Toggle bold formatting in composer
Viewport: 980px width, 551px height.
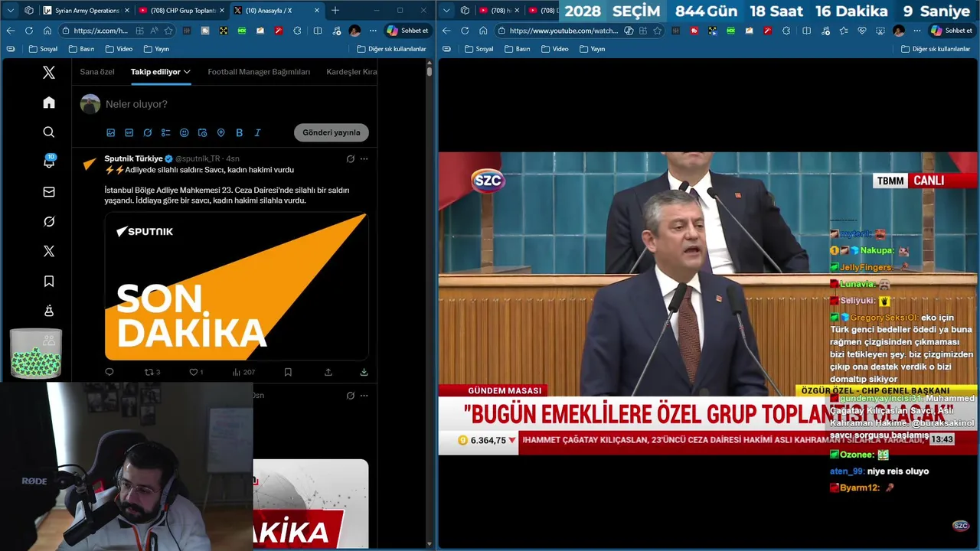tap(239, 132)
